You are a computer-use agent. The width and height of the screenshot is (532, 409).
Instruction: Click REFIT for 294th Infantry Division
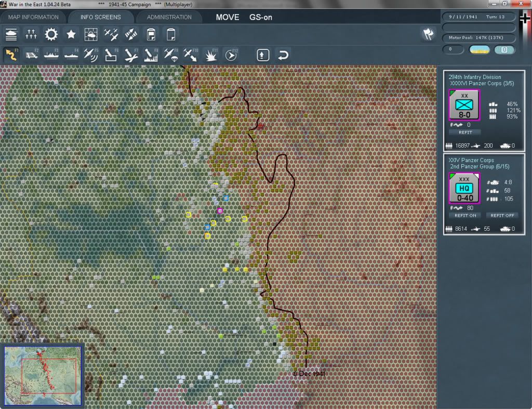(x=465, y=133)
